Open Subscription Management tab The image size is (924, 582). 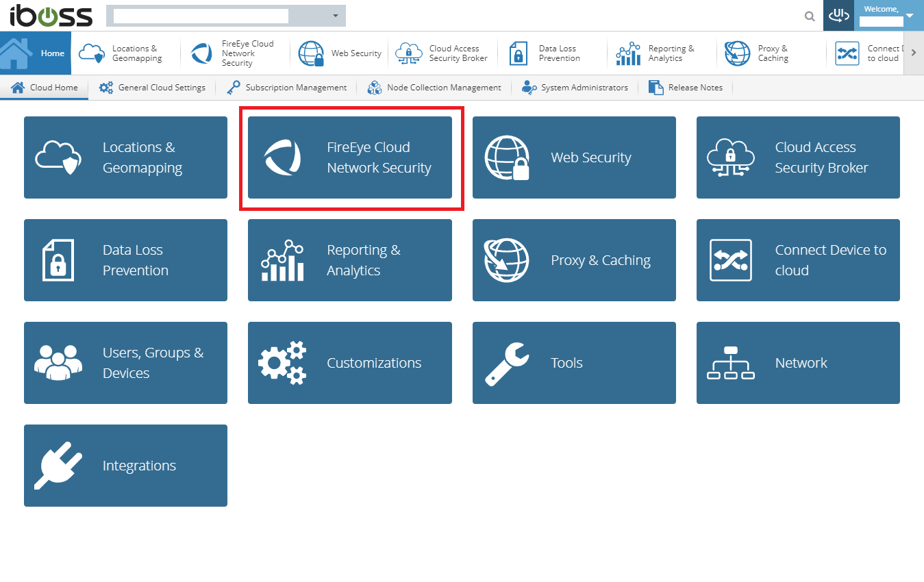[x=286, y=88]
